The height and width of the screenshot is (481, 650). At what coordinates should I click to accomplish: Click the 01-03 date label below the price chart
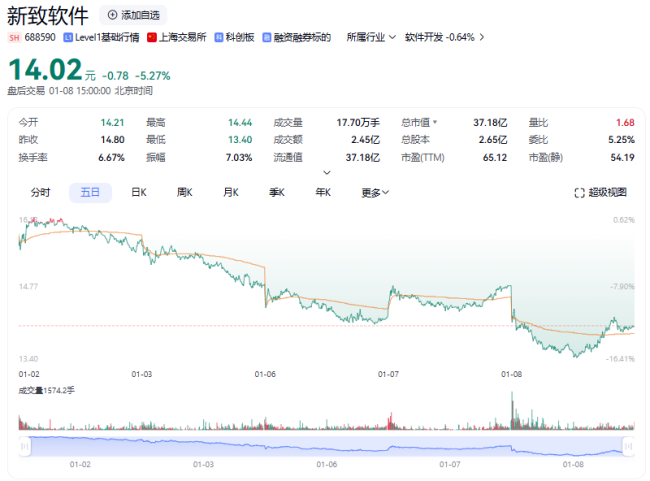[x=142, y=374]
